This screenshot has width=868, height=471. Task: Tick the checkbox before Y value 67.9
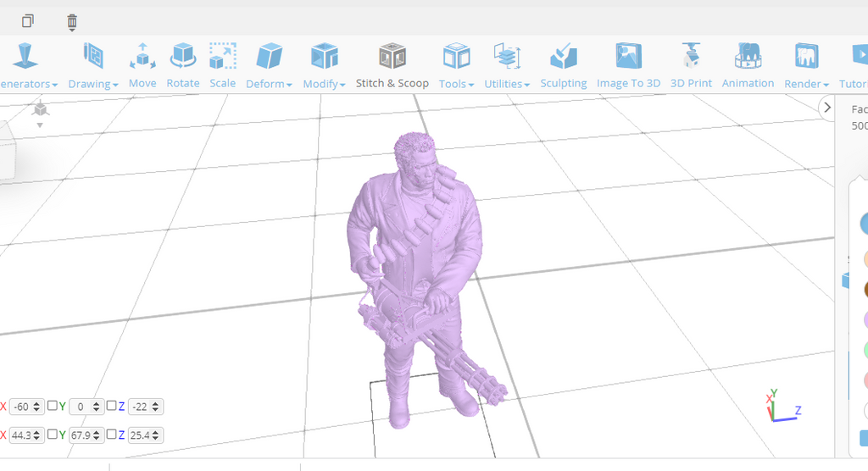(53, 435)
